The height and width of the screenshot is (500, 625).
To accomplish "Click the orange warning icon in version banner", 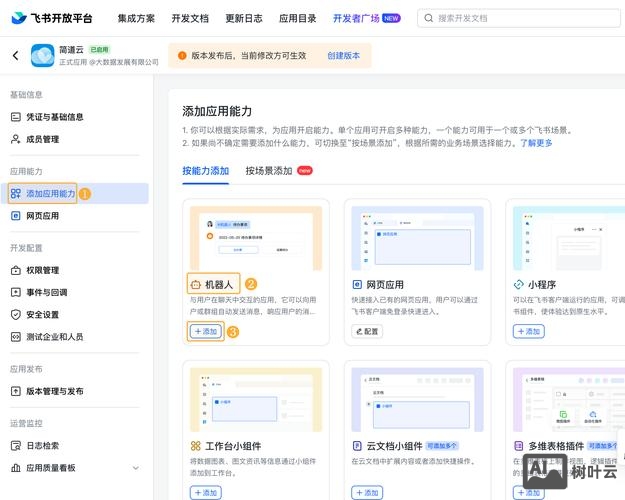I will pyautogui.click(x=182, y=55).
